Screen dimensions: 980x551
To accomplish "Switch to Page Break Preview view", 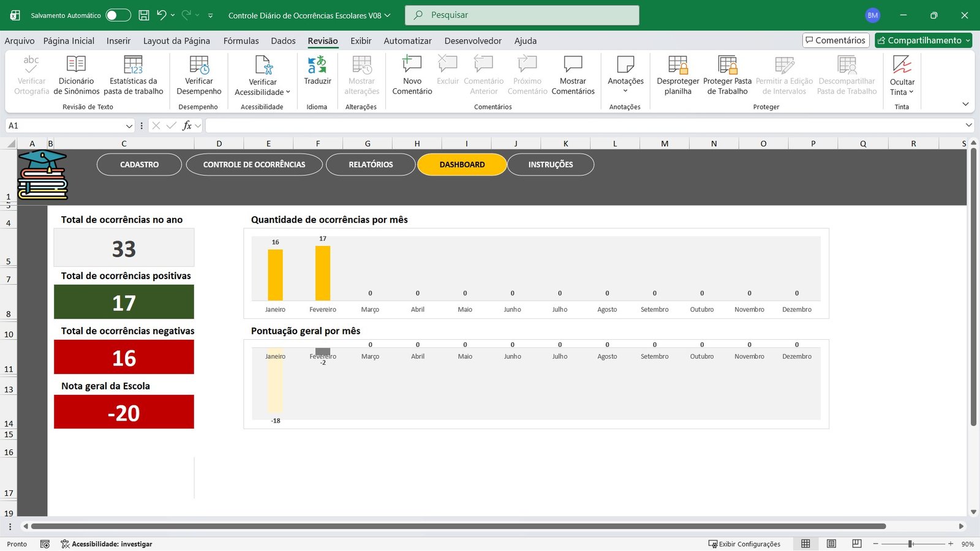I will coord(857,544).
